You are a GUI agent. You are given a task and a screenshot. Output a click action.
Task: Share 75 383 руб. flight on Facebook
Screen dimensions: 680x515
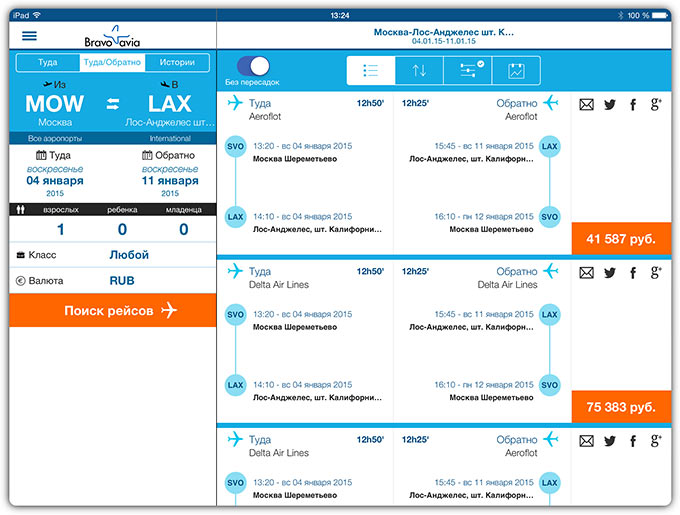(x=633, y=273)
